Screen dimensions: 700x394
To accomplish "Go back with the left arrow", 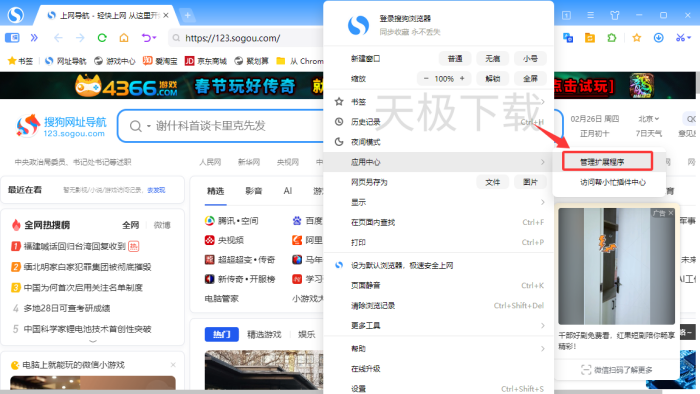I will (58, 38).
